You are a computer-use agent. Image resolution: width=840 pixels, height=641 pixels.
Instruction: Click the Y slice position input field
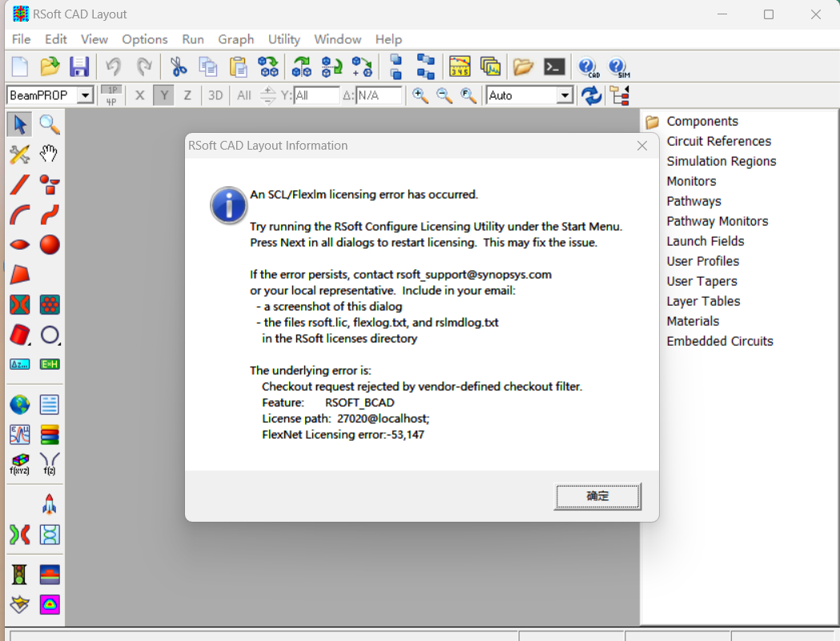[x=316, y=95]
